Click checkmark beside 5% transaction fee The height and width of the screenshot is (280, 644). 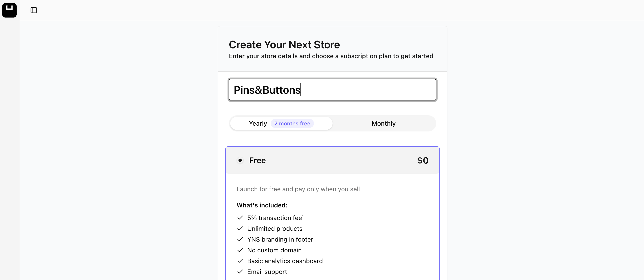240,218
